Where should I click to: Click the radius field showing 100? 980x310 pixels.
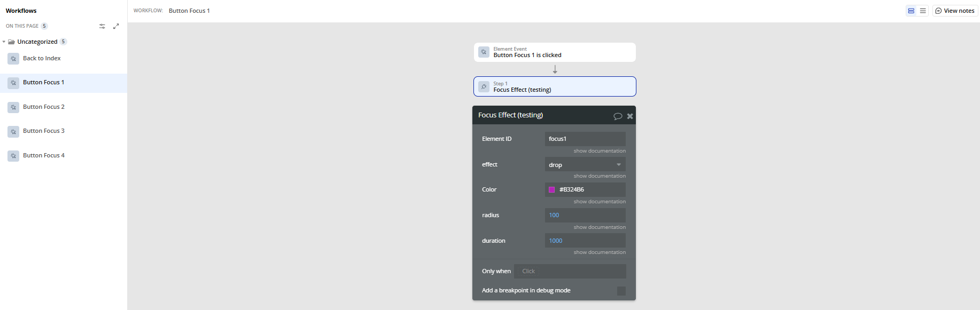pos(585,215)
